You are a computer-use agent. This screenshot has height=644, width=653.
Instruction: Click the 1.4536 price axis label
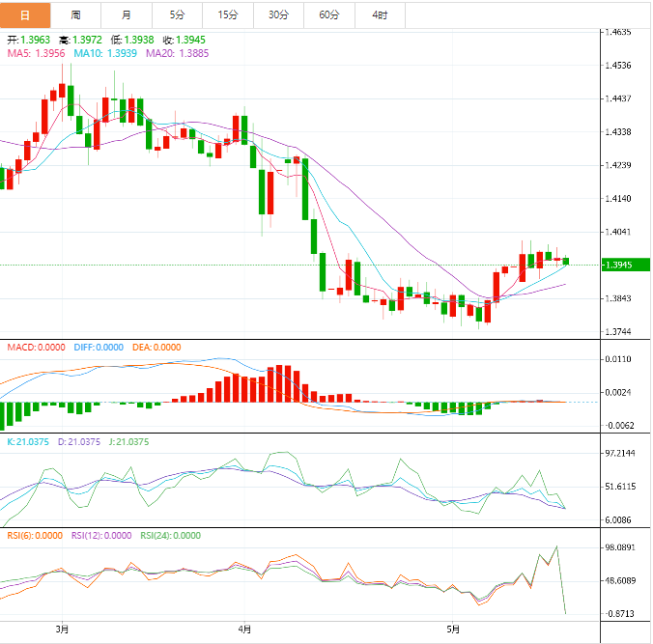click(x=618, y=66)
